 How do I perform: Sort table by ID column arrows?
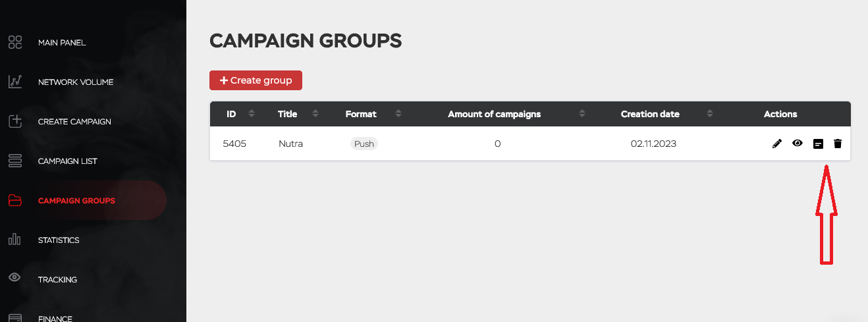pos(252,114)
